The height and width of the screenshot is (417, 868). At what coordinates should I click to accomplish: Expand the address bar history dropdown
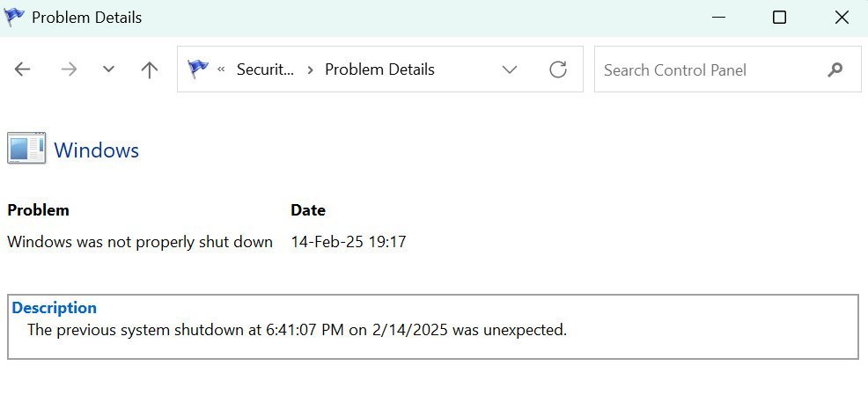510,69
